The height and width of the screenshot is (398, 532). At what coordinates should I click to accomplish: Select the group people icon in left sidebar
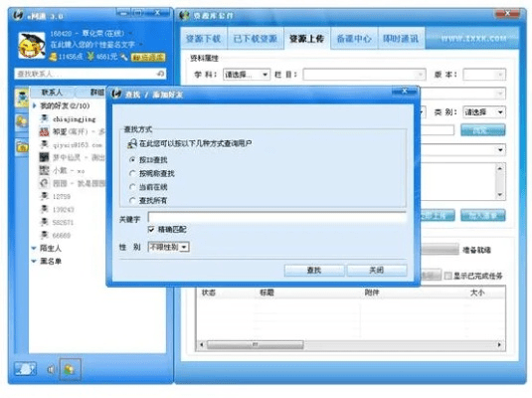click(x=22, y=121)
